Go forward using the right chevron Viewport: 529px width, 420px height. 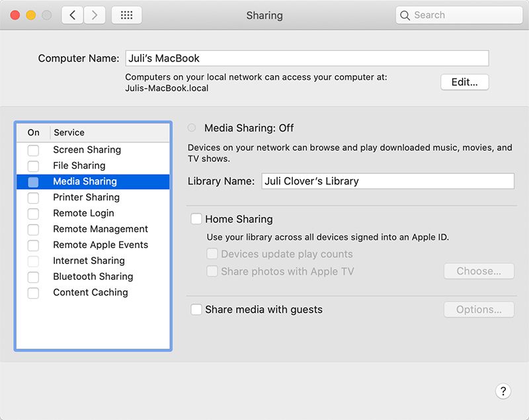[x=95, y=15]
